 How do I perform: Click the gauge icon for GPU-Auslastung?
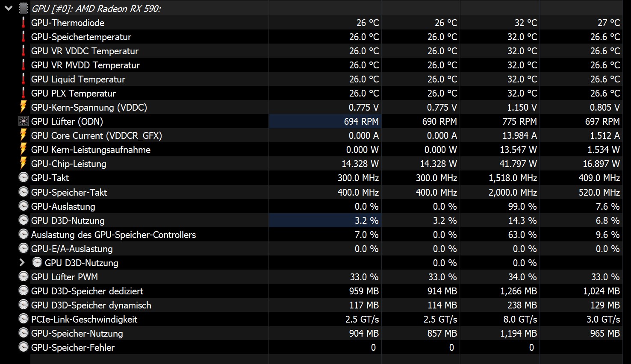pos(24,206)
